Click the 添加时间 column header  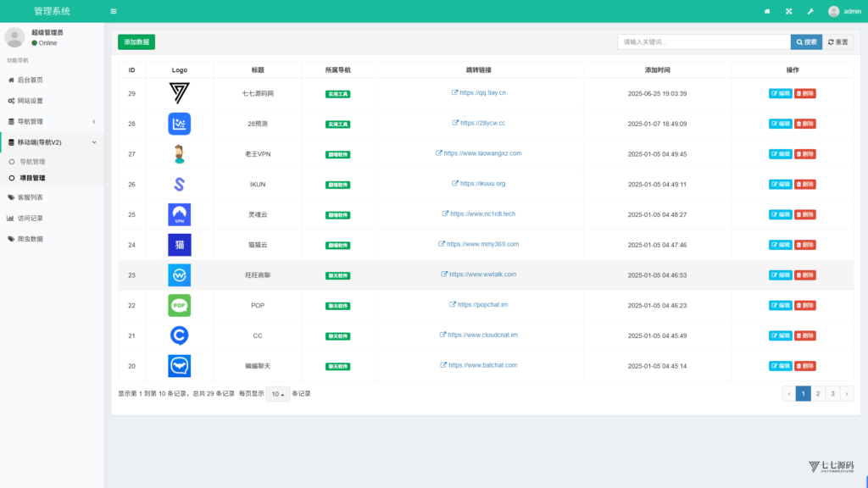coord(657,70)
